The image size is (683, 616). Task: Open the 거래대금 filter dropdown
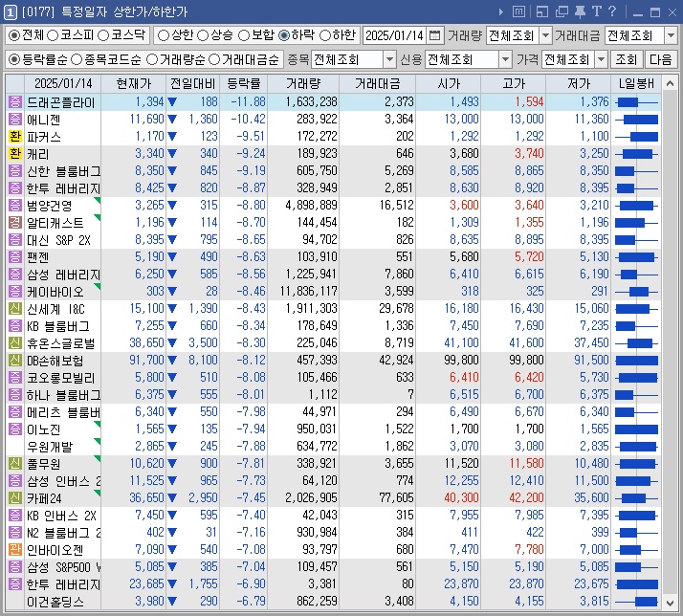(671, 35)
